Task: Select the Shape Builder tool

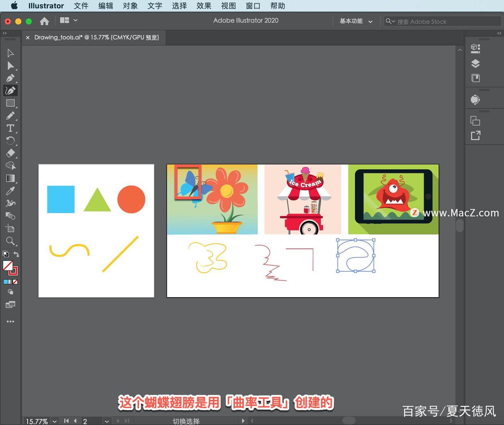Action: pyautogui.click(x=11, y=166)
